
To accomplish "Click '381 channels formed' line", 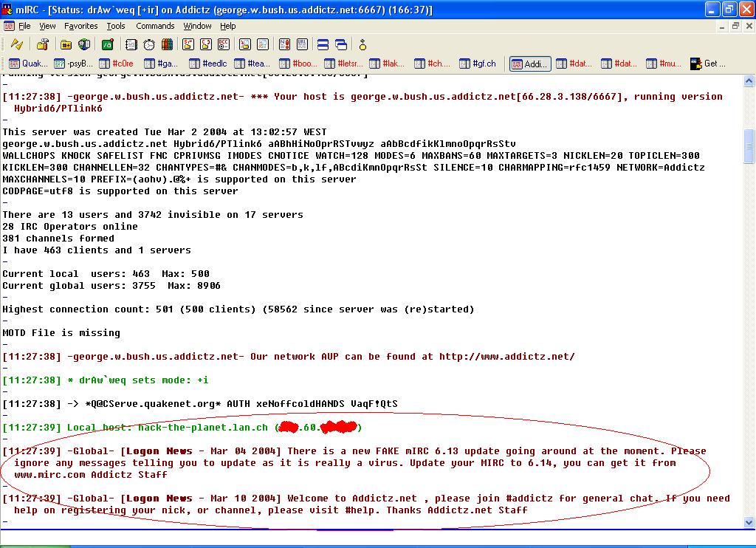I will [58, 239].
